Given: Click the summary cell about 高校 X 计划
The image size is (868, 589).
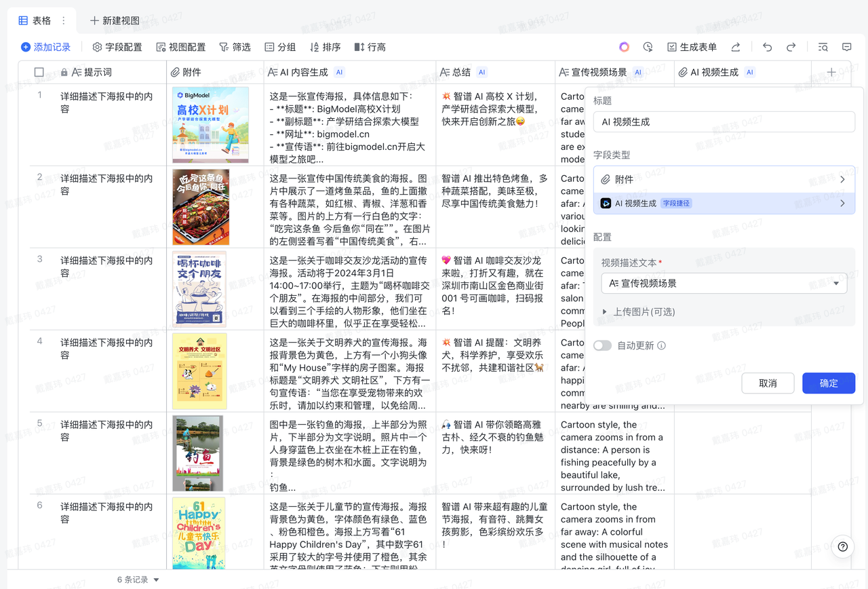Looking at the screenshot, I should [x=496, y=125].
